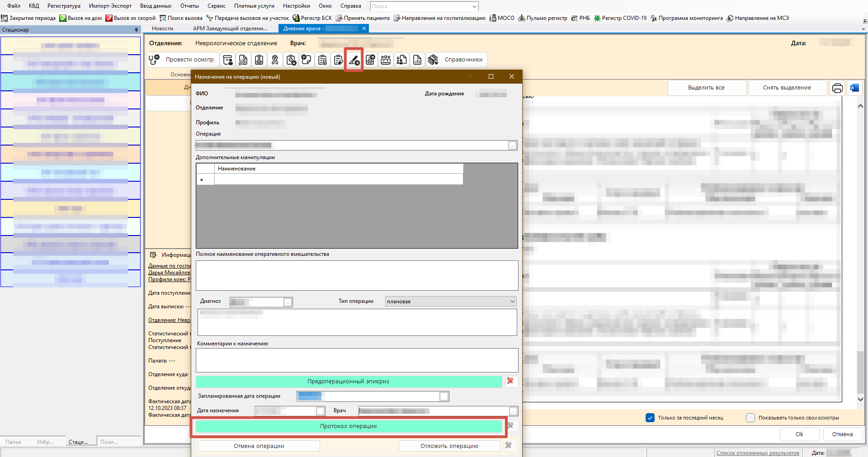Click the printer icon
868x457 pixels.
click(x=837, y=88)
